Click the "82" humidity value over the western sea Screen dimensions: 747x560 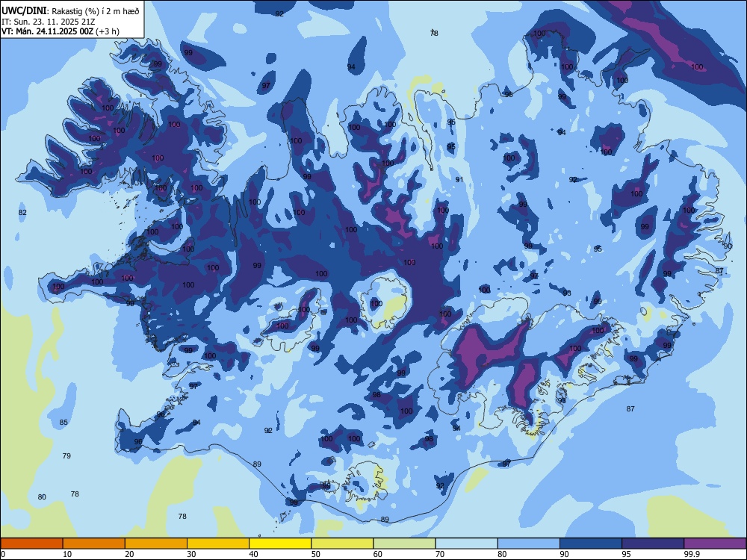[x=22, y=212]
